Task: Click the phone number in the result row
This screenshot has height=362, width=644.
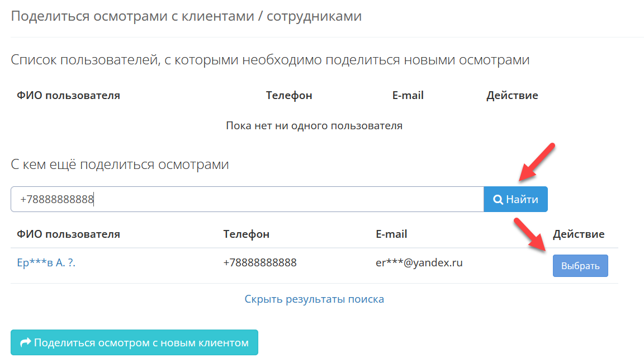Action: click(259, 263)
